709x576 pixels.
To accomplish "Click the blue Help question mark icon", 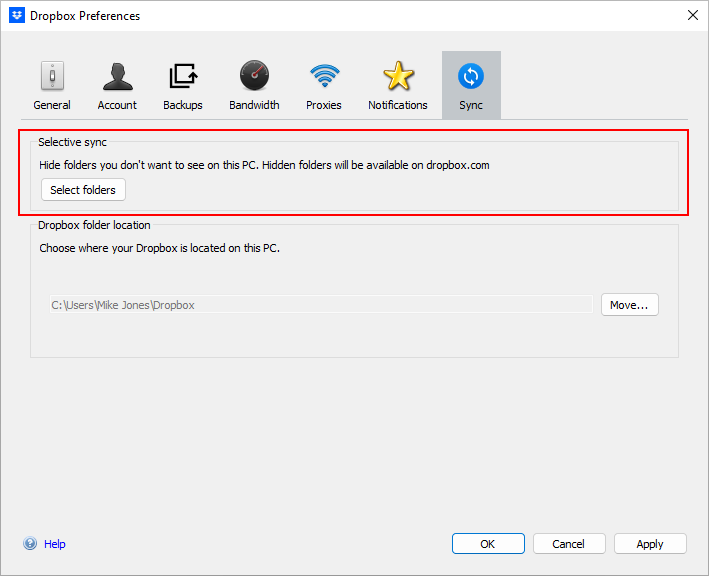I will pyautogui.click(x=30, y=543).
